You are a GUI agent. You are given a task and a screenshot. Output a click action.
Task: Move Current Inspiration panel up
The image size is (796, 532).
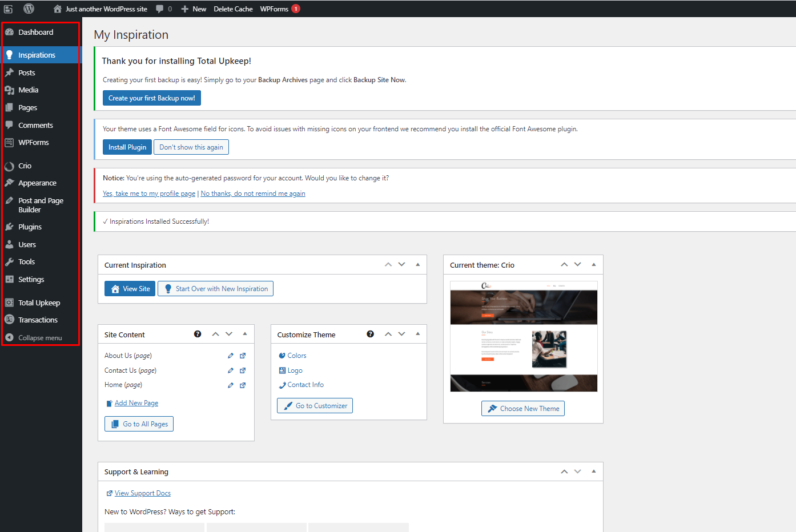pos(388,264)
